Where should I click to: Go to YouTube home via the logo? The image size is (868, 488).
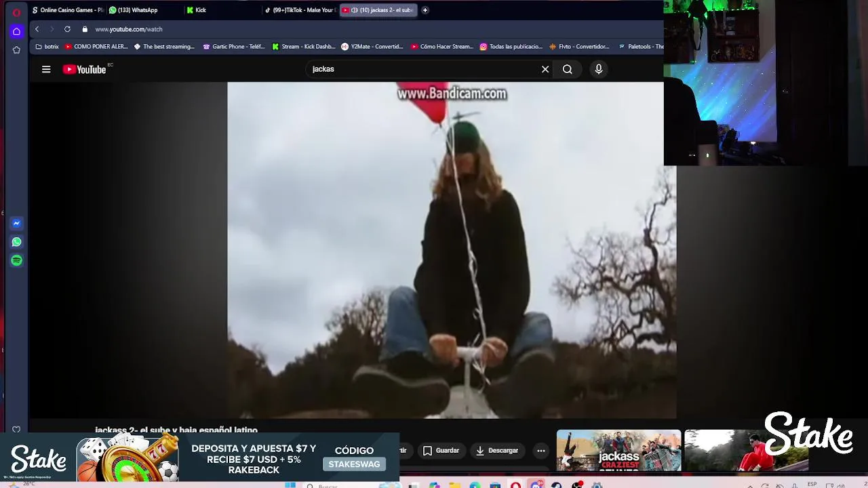pos(85,69)
